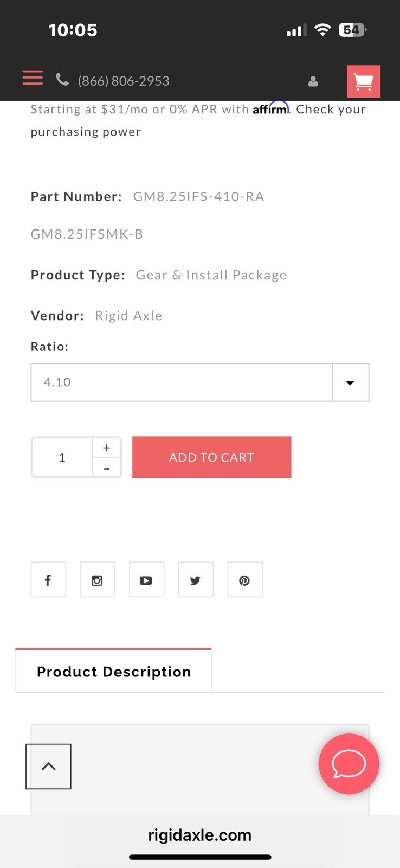Open the Facebook social link
This screenshot has width=400, height=868.
point(48,580)
